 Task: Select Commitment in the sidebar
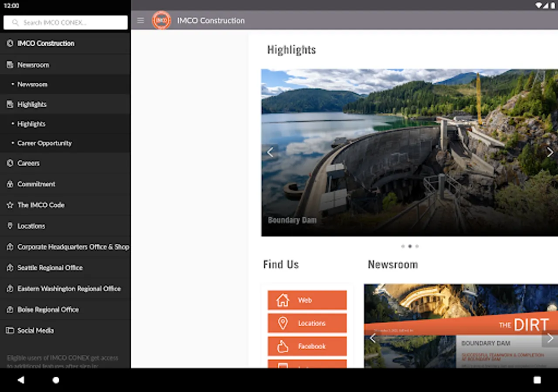(x=65, y=184)
